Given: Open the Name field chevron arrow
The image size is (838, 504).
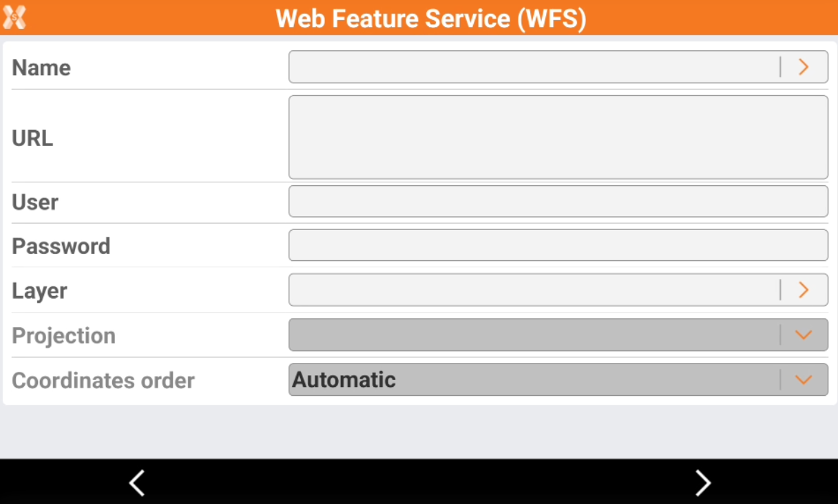Looking at the screenshot, I should click(804, 67).
